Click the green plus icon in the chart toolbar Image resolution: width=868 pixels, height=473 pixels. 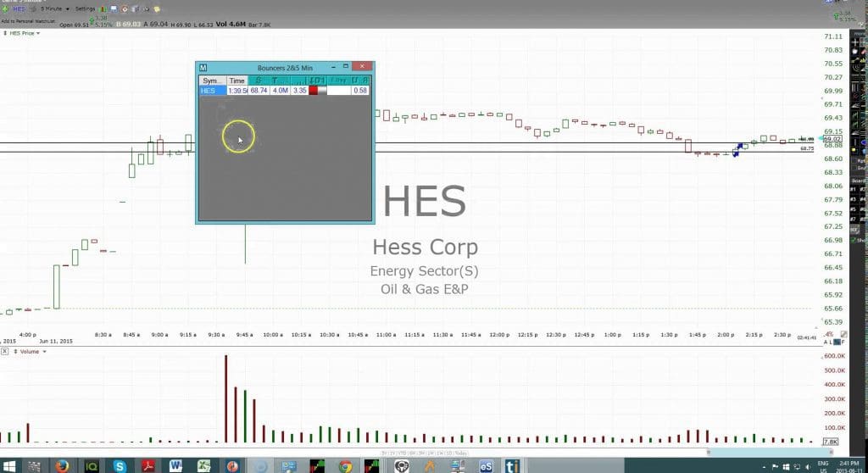pyautogui.click(x=4, y=8)
